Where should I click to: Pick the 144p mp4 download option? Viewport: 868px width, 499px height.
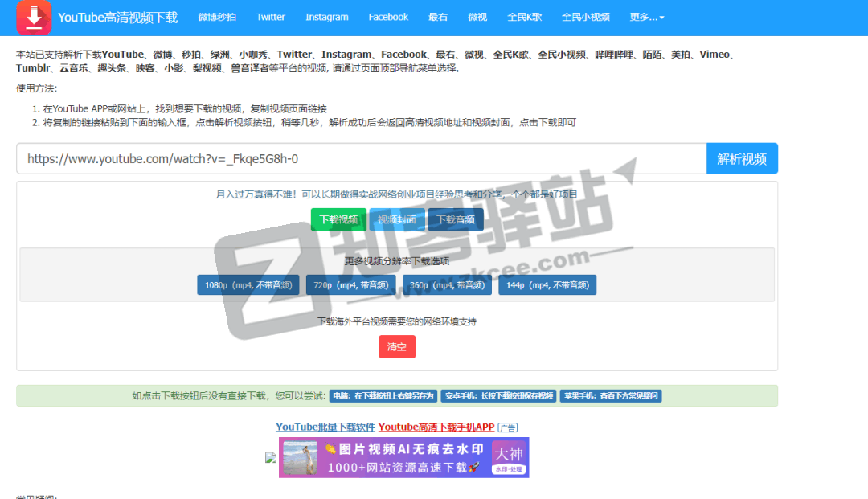click(x=547, y=284)
